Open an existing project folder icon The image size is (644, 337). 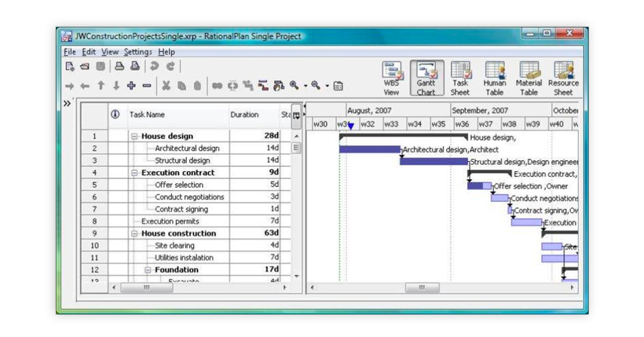(x=85, y=67)
